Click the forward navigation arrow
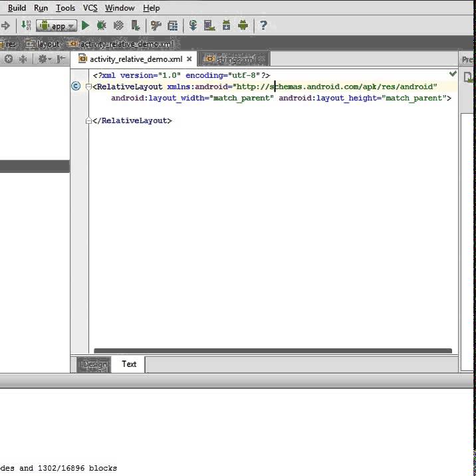This screenshot has height=476, width=476. pyautogui.click(x=5, y=26)
